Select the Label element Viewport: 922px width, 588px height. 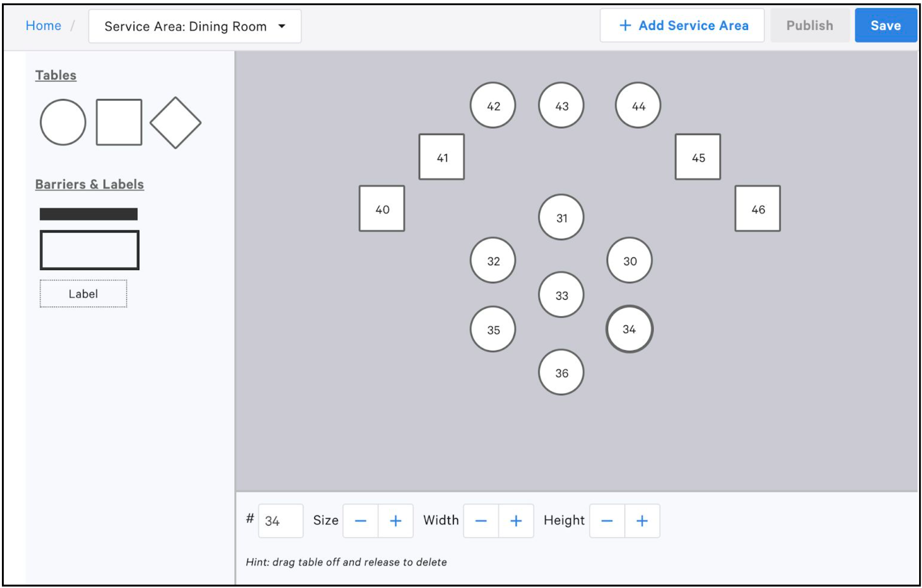[83, 294]
